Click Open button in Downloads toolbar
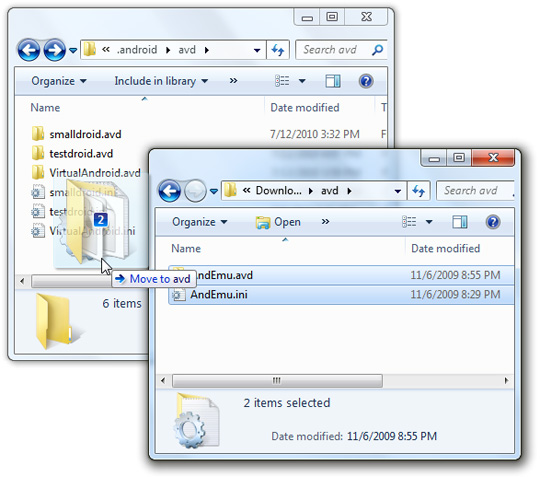This screenshot has height=477, width=540. 278,222
